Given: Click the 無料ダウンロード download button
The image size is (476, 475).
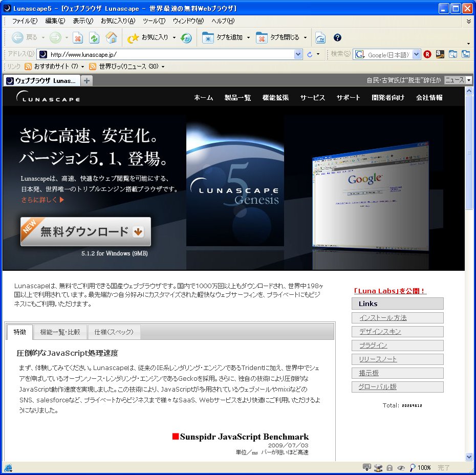Looking at the screenshot, I should coord(85,231).
